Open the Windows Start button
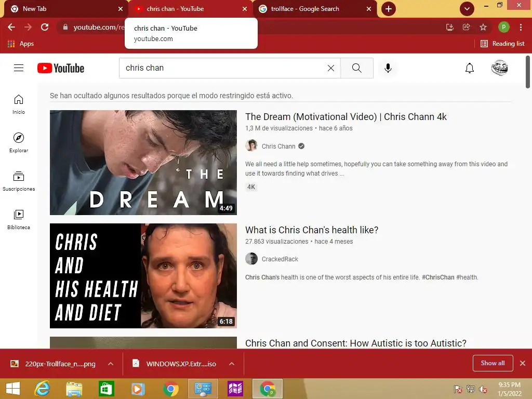The width and height of the screenshot is (532, 399). tap(13, 389)
